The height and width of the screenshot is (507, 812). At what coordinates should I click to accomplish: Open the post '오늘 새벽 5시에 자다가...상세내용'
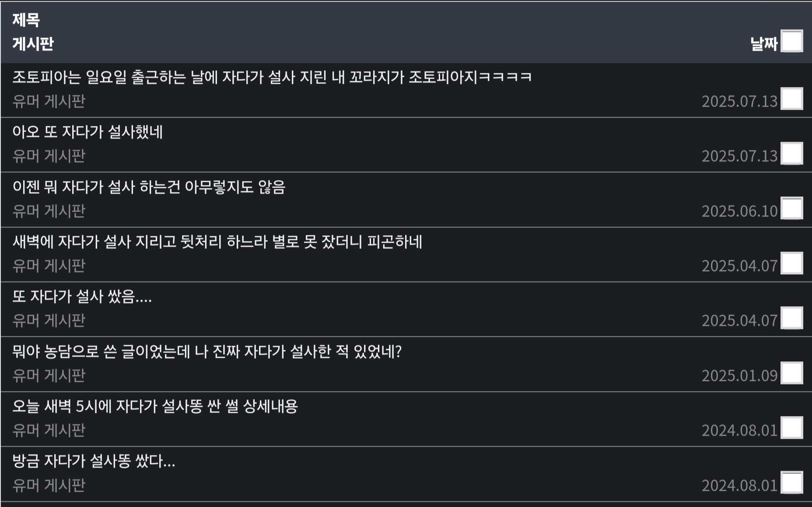pyautogui.click(x=155, y=406)
